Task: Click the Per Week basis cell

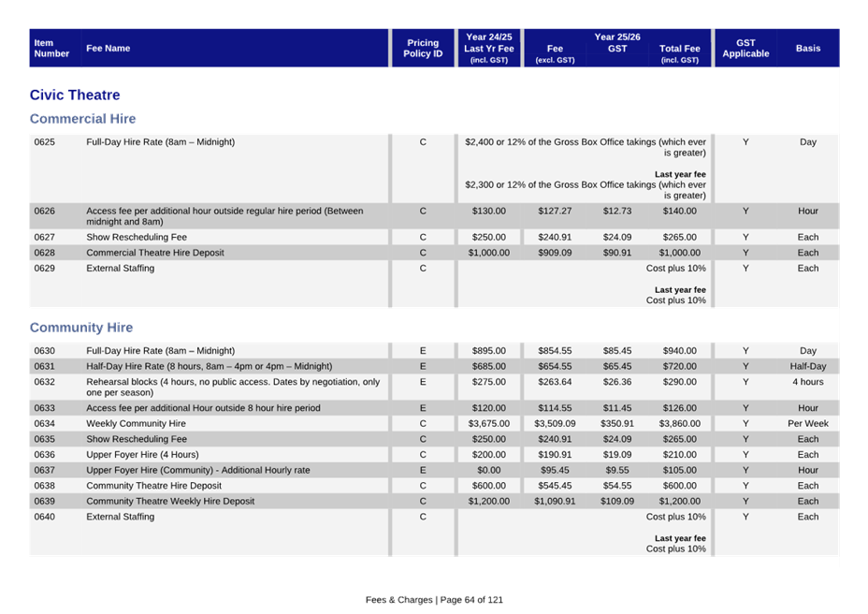Action: 808,423
